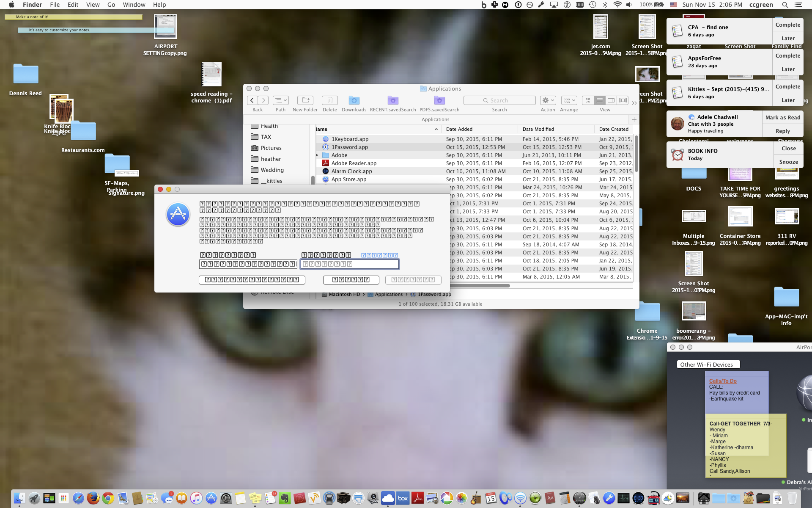Open AIRPORT SETTINGcopy.png desktop thumbnail
This screenshot has height=508, width=812.
tap(165, 27)
